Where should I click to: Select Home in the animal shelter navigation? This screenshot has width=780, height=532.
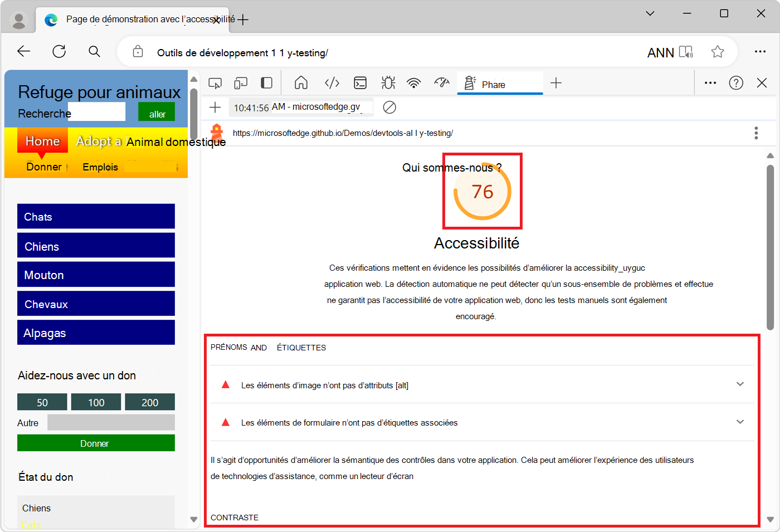(42, 141)
